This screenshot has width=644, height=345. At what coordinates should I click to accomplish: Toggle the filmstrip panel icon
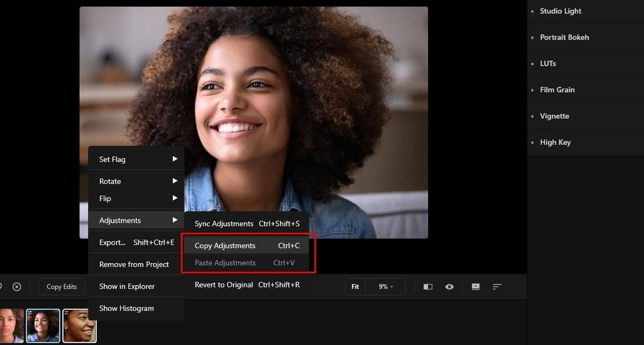tap(475, 286)
